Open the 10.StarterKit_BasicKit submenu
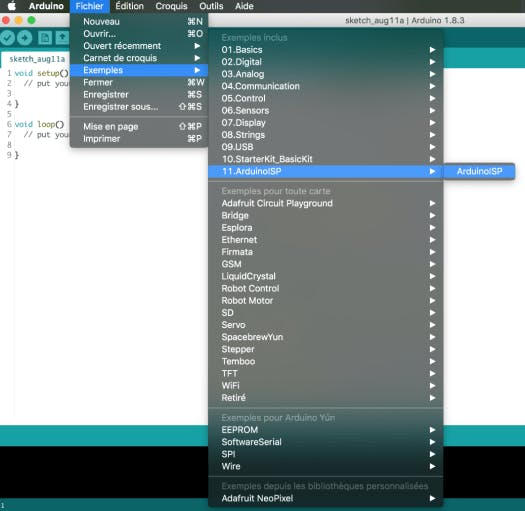This screenshot has height=511, width=525. click(x=325, y=159)
